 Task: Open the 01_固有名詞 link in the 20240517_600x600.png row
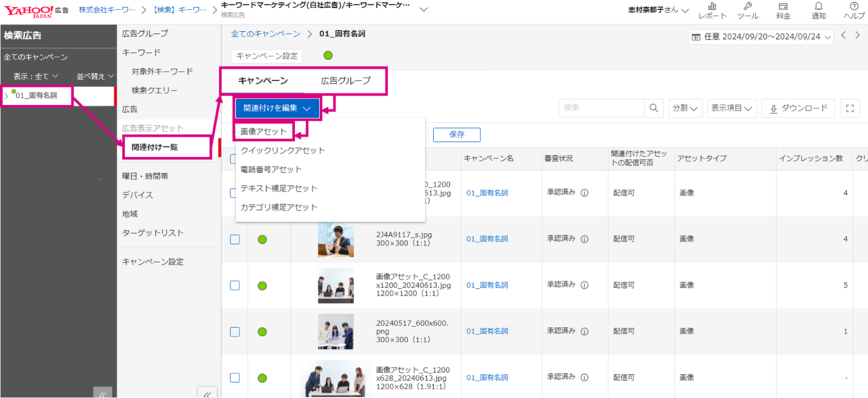[x=488, y=331]
